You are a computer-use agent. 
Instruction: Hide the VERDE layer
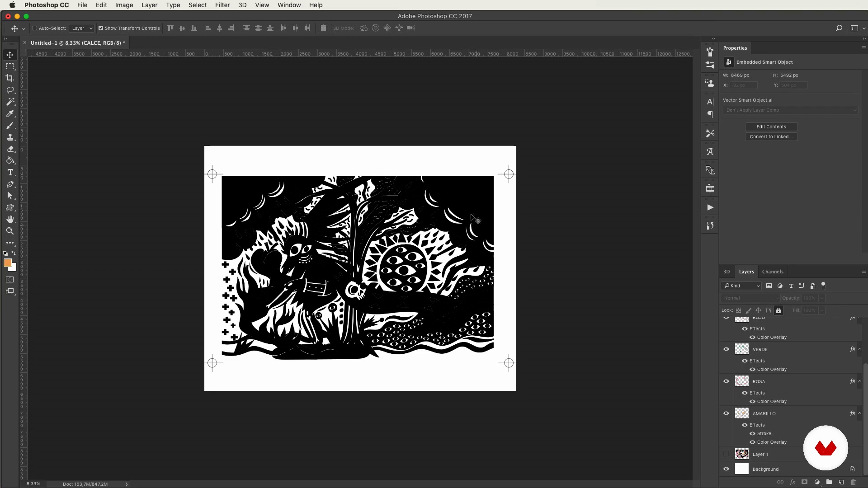726,349
